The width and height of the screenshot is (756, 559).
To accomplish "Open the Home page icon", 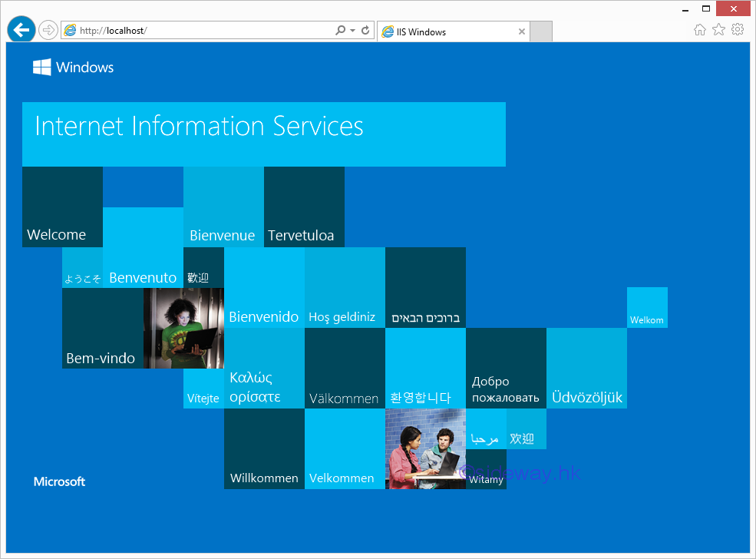I will click(699, 30).
